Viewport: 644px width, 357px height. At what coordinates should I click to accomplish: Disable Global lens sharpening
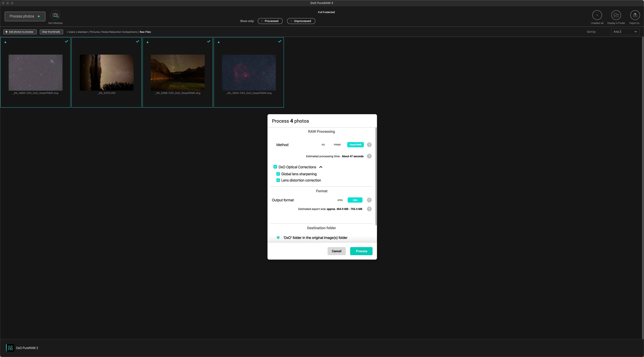tap(278, 174)
